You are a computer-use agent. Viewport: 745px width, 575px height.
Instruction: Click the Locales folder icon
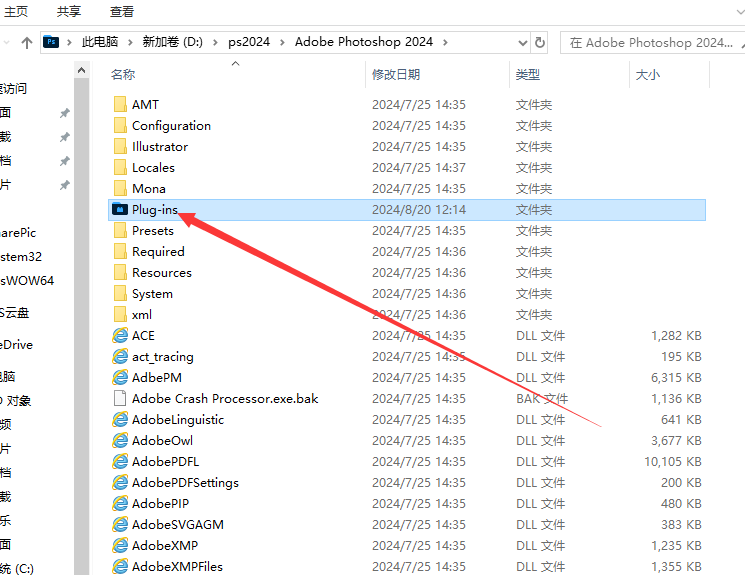(120, 167)
